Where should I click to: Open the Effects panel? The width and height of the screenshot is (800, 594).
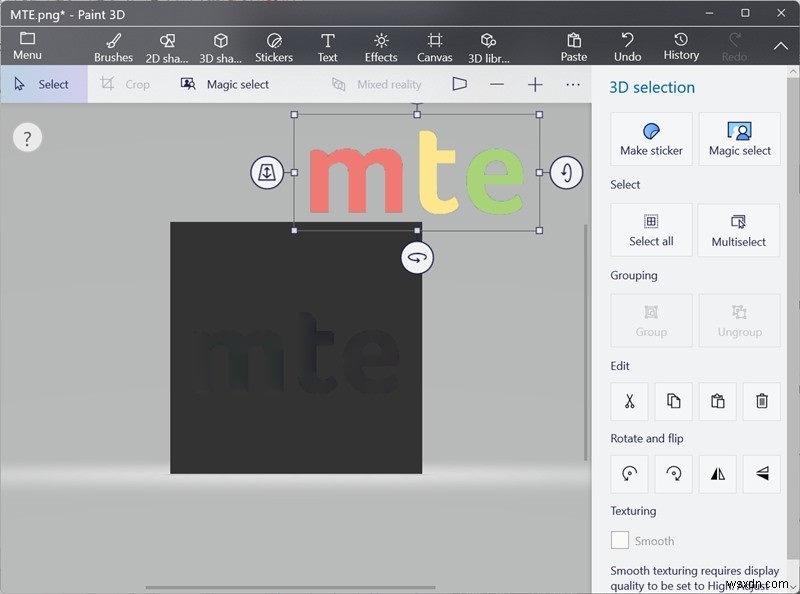pyautogui.click(x=381, y=45)
